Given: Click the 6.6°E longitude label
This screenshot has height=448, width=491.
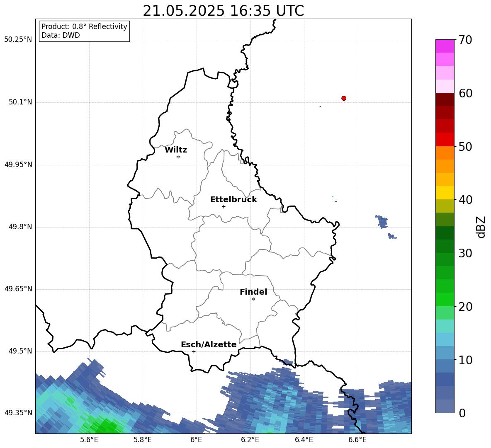Looking at the screenshot, I should click(x=357, y=440).
